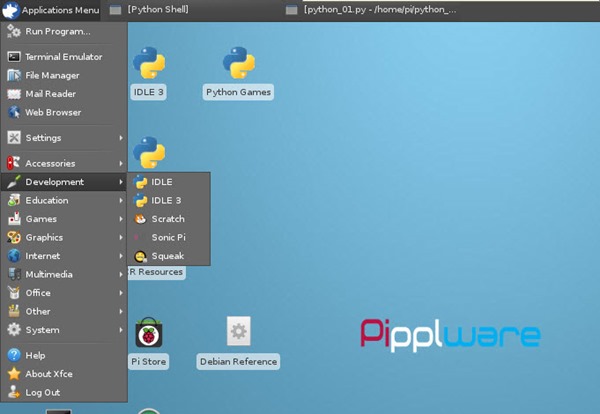Select Pi Store desktop shortcut
Viewport: 600px width, 414px height.
pyautogui.click(x=149, y=343)
